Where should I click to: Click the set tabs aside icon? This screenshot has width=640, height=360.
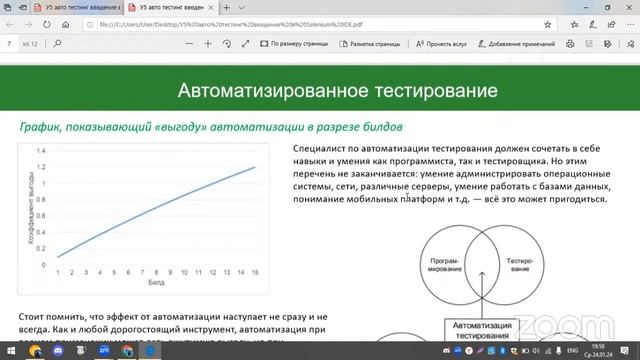pos(23,7)
